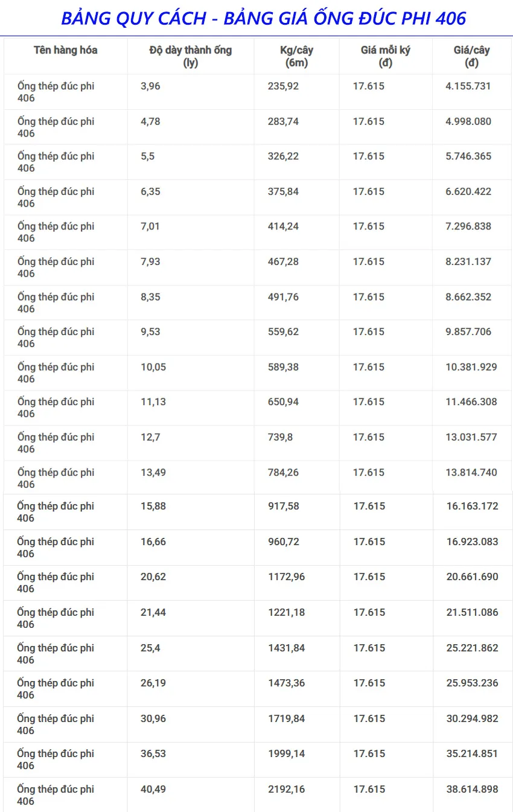
Task: Click the 'Kg/cây (6m)' column header
Action: coord(296,56)
